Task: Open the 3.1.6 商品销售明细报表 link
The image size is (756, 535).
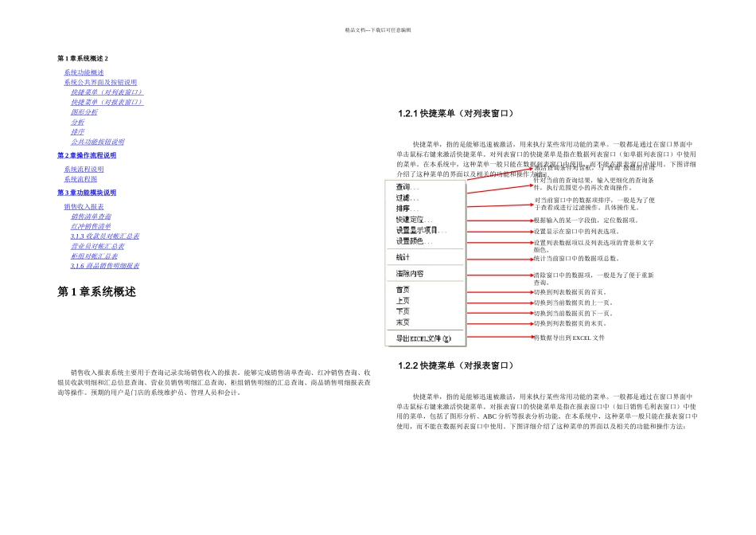Action: tap(105, 266)
